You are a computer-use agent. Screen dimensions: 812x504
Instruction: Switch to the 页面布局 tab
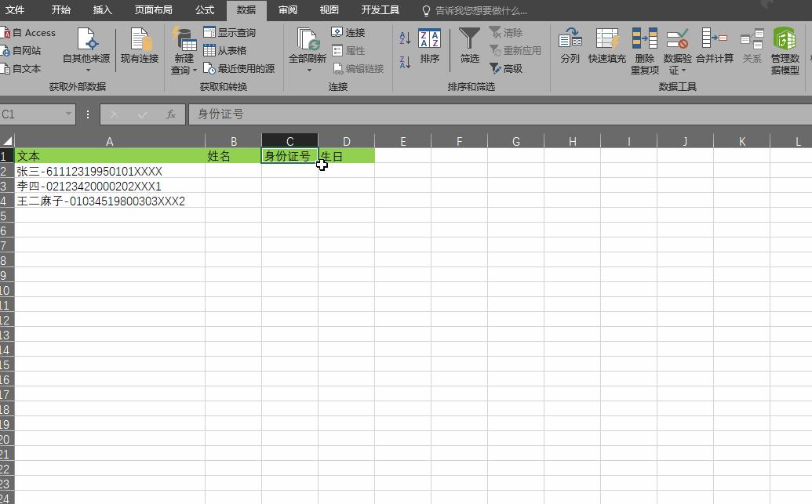point(153,10)
